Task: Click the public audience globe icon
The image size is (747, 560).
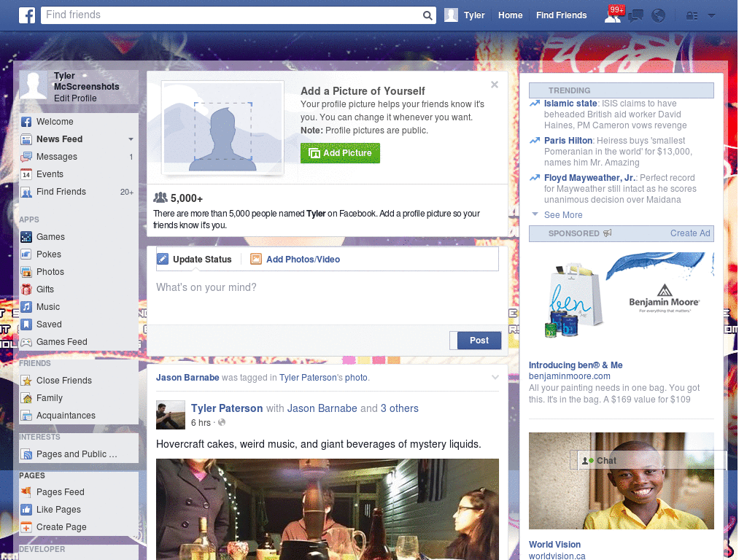Action: (x=222, y=422)
